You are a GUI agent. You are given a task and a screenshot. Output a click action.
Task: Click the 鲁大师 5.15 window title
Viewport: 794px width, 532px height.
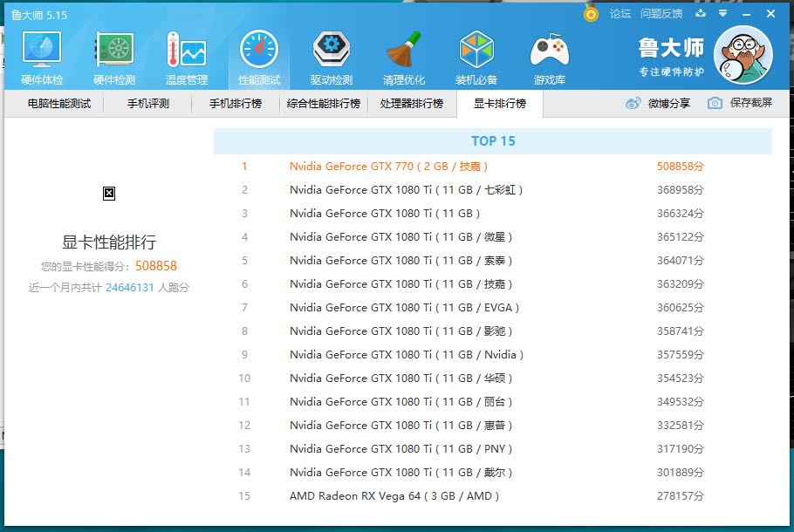pos(39,15)
